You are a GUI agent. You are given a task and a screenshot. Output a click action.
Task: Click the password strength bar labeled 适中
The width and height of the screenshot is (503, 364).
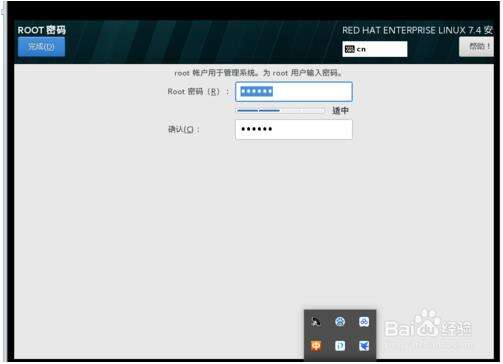coord(280,110)
